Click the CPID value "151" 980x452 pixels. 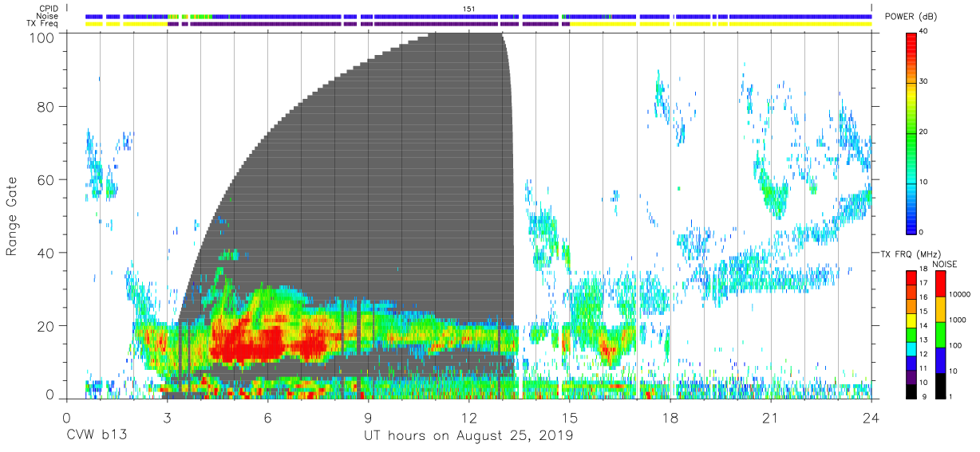click(469, 8)
